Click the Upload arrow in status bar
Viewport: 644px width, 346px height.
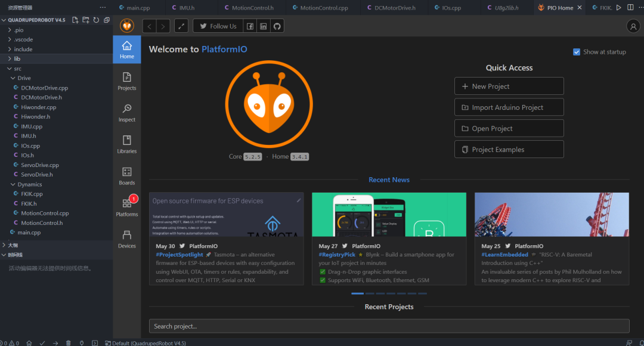(55, 342)
